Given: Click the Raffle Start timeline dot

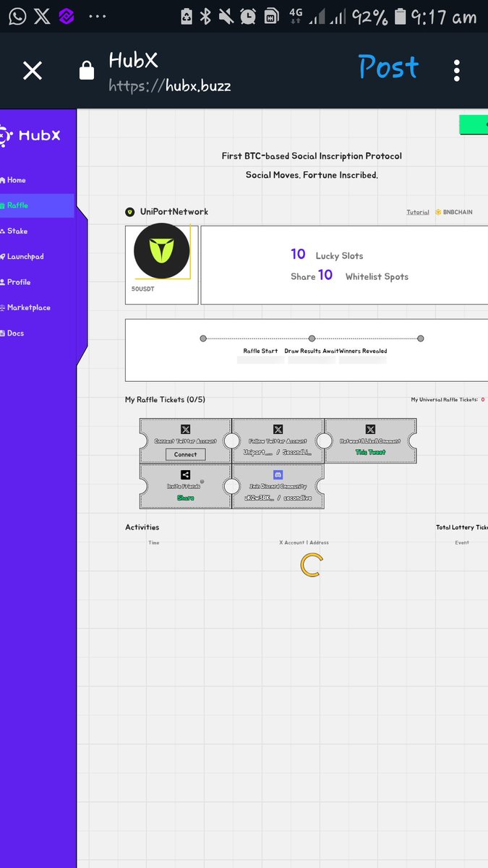Looking at the screenshot, I should point(203,338).
